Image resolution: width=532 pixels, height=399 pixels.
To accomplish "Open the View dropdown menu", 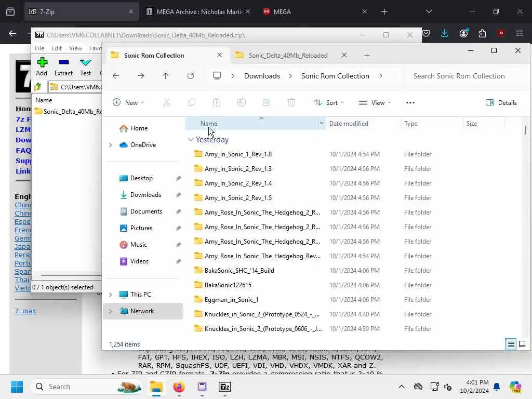I will (x=375, y=102).
